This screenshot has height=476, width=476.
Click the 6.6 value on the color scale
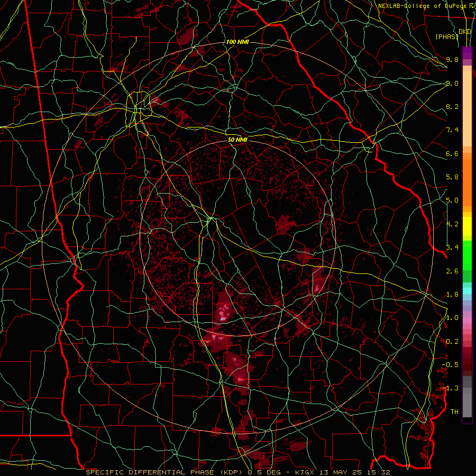452,153
